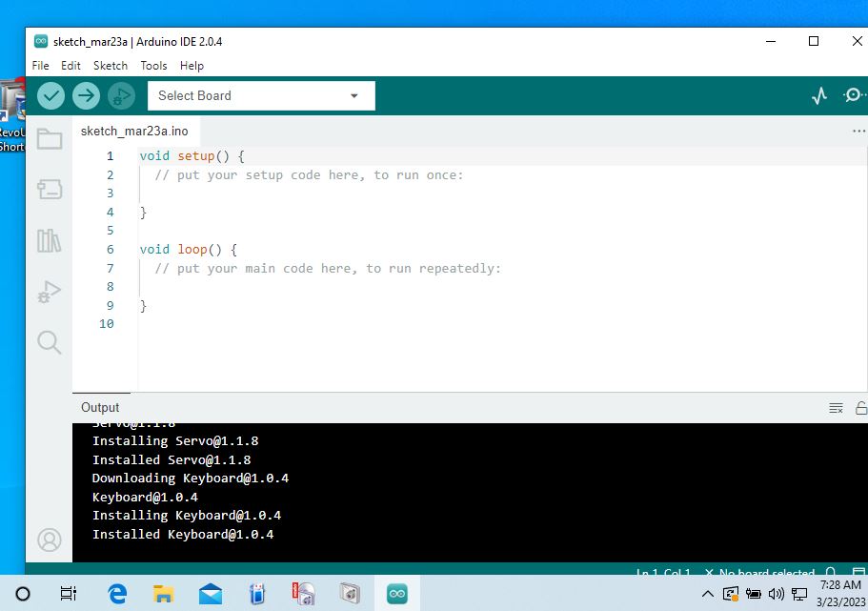Open the Search sidebar panel
868x611 pixels.
[x=50, y=342]
